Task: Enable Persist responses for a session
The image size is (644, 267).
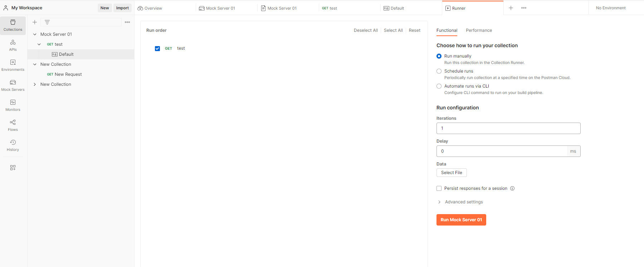Action: 439,188
